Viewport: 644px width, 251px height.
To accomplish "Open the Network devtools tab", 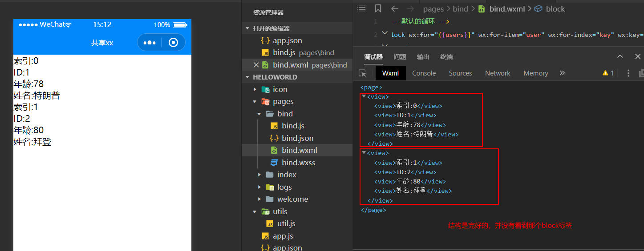I will pyautogui.click(x=498, y=73).
